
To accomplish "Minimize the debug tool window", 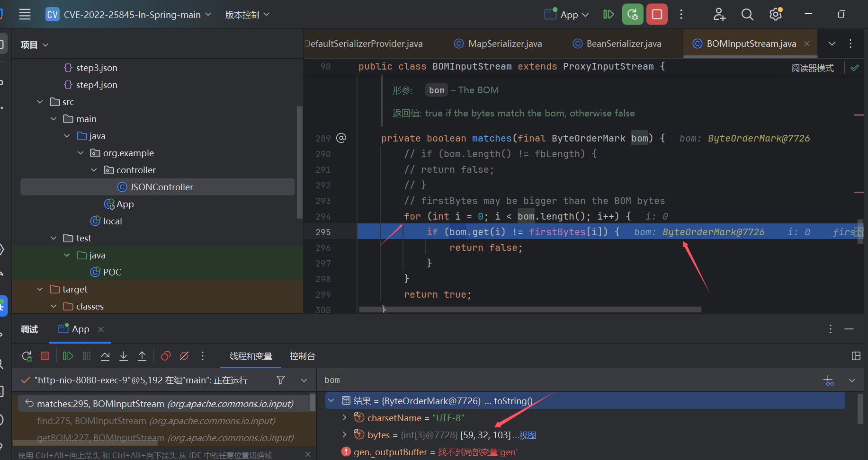I will pyautogui.click(x=849, y=329).
